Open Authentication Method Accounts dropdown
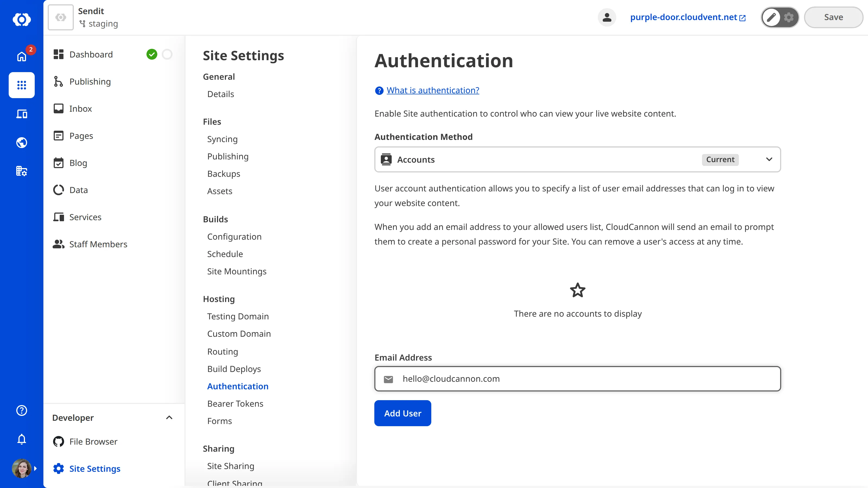Viewport: 868px width, 488px height. [x=577, y=159]
